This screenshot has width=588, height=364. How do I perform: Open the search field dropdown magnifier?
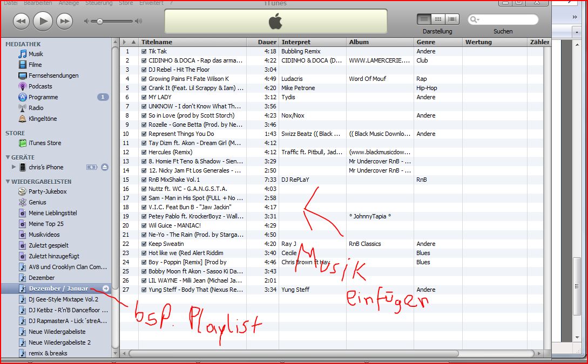[x=475, y=20]
